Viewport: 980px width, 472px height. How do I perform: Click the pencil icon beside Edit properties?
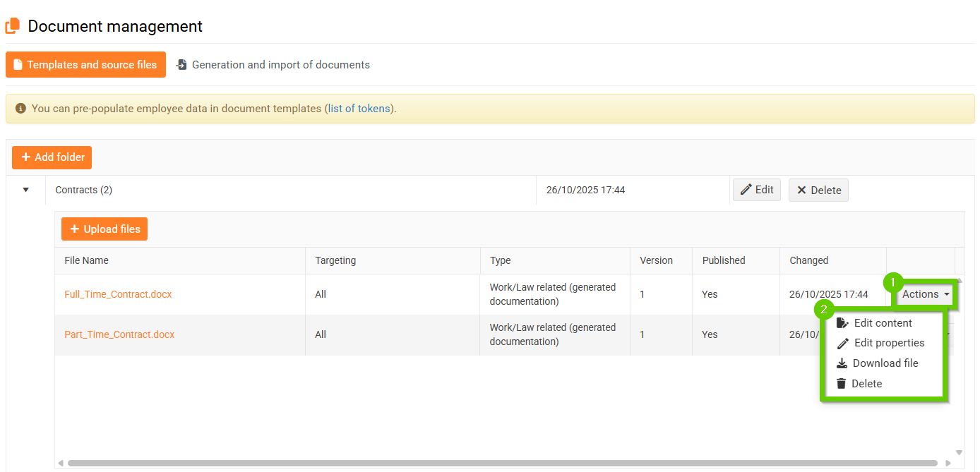coord(842,344)
